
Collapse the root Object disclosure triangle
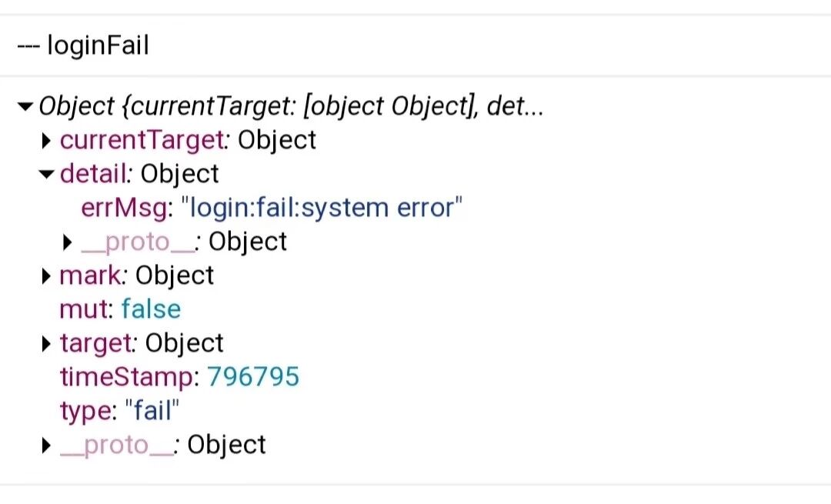tap(26, 106)
